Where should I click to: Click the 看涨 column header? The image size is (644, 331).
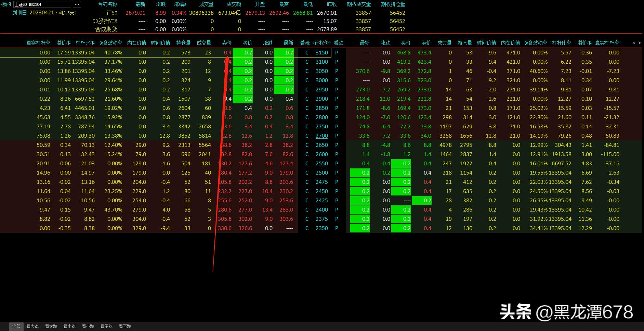click(305, 43)
